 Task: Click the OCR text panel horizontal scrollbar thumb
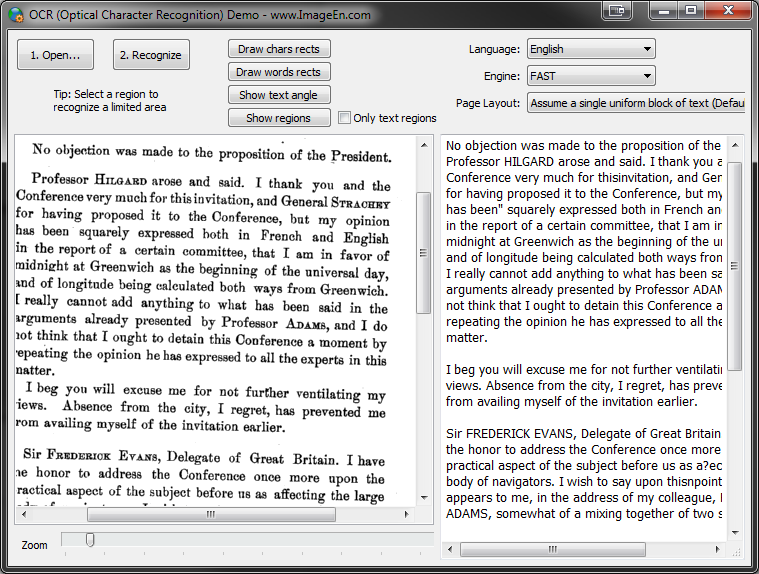pyautogui.click(x=553, y=549)
